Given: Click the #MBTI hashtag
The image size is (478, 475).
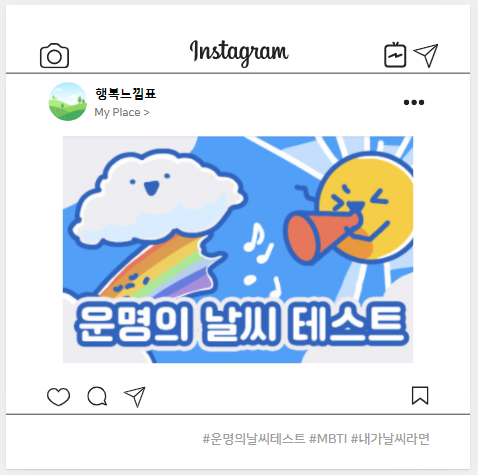Looking at the screenshot, I should (328, 439).
